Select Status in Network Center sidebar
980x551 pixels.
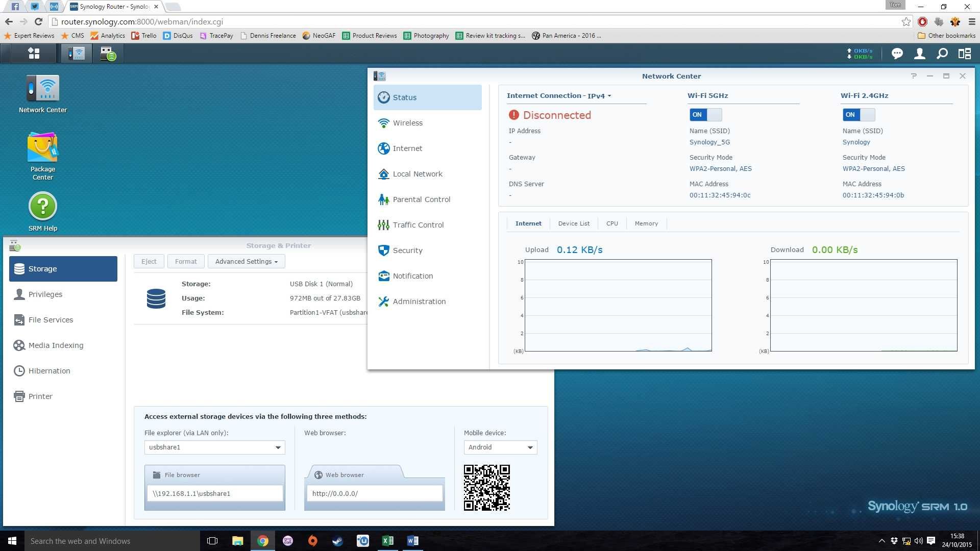click(x=427, y=97)
